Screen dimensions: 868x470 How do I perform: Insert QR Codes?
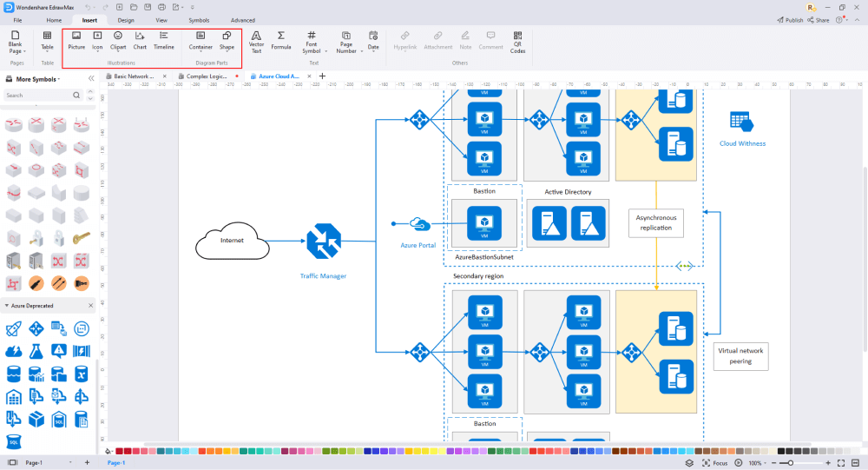[x=517, y=42]
